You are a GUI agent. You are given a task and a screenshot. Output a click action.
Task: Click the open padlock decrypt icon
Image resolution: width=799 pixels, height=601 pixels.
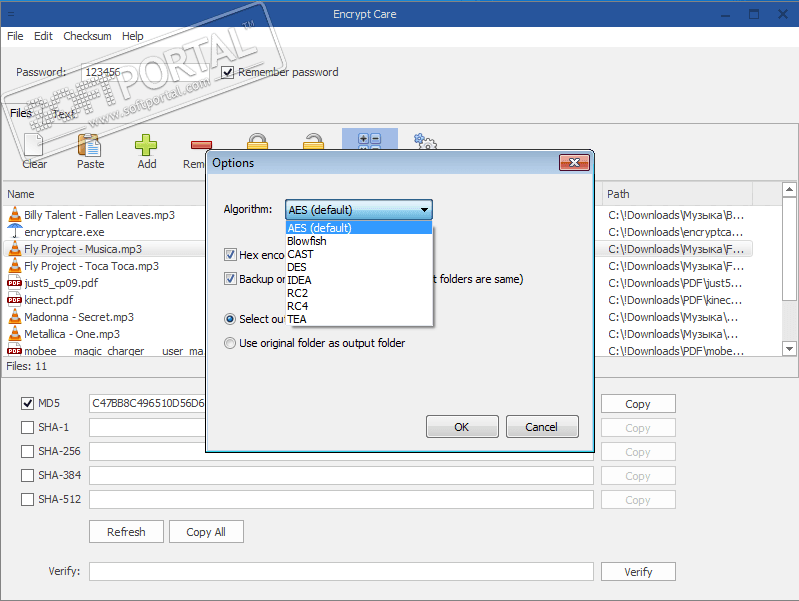point(313,141)
